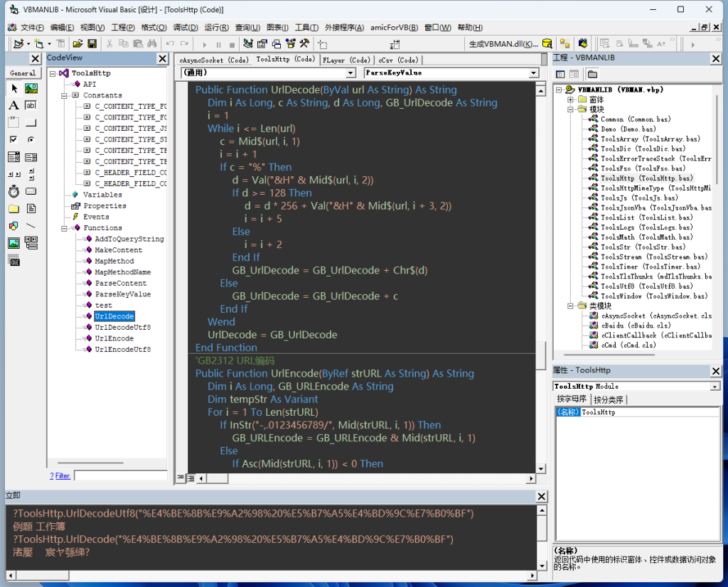Switch to 按分类序 properties tab
Viewport: 728px width, 587px height.
click(x=609, y=399)
